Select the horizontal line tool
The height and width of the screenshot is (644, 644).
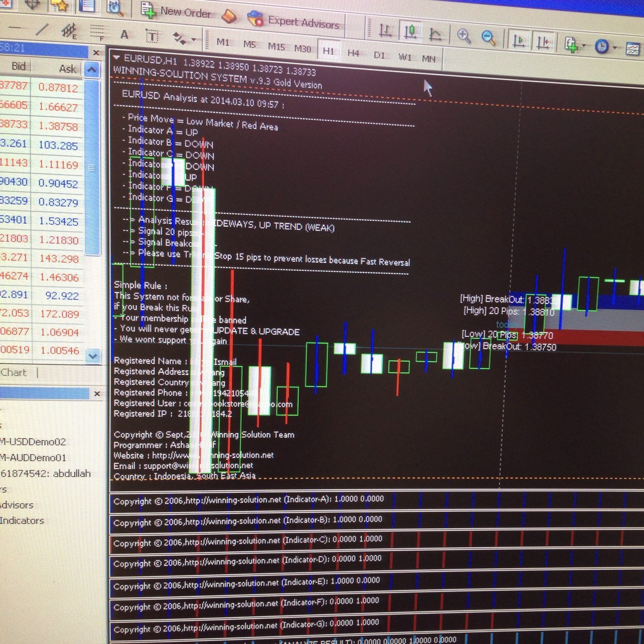(x=15, y=28)
